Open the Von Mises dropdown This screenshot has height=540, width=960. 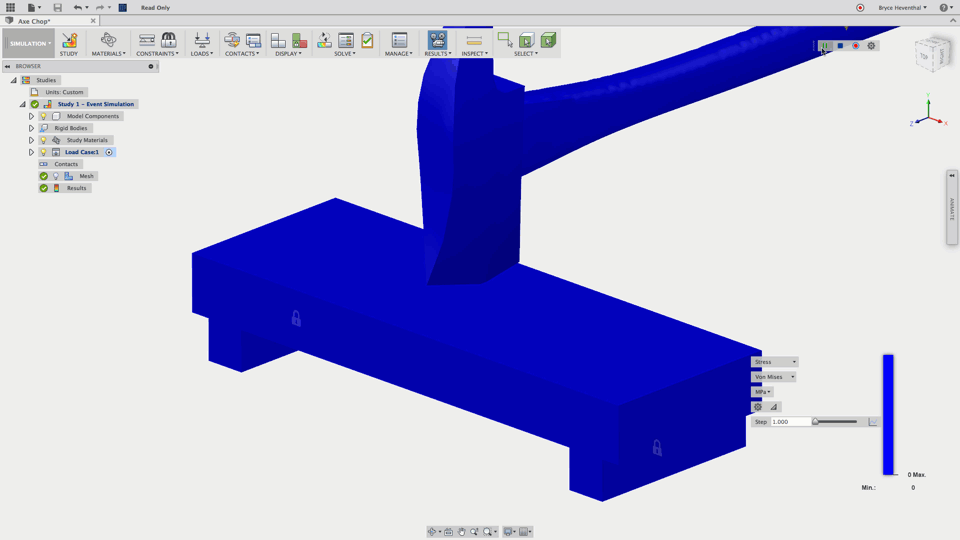click(774, 377)
